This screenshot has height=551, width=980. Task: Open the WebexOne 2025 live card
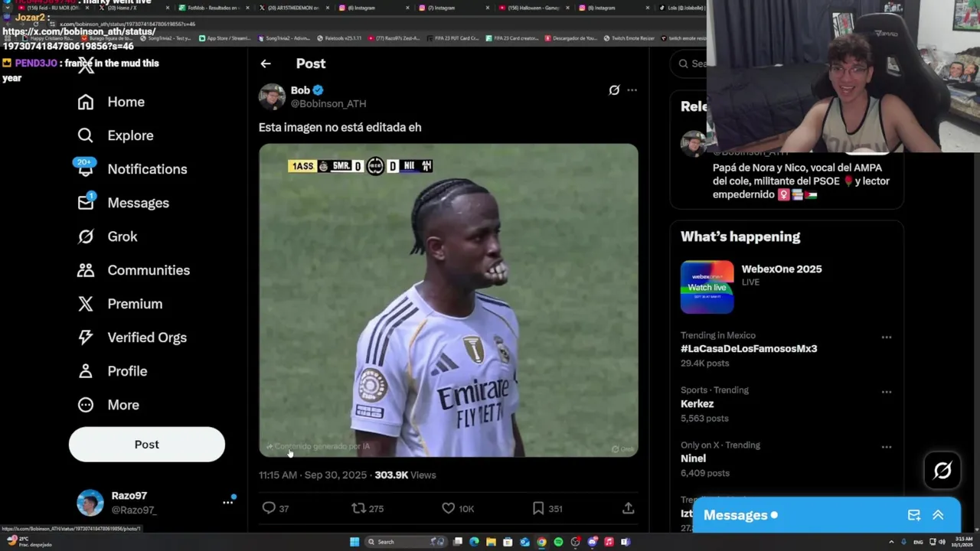click(786, 287)
